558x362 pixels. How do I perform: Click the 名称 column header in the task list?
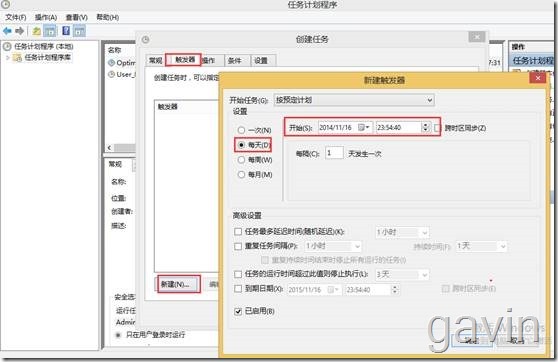point(115,50)
